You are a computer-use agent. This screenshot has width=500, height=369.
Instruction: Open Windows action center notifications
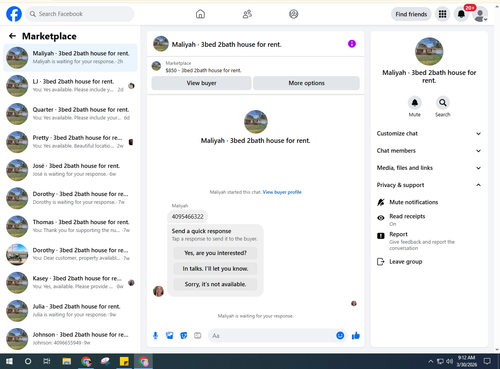pyautogui.click(x=487, y=361)
